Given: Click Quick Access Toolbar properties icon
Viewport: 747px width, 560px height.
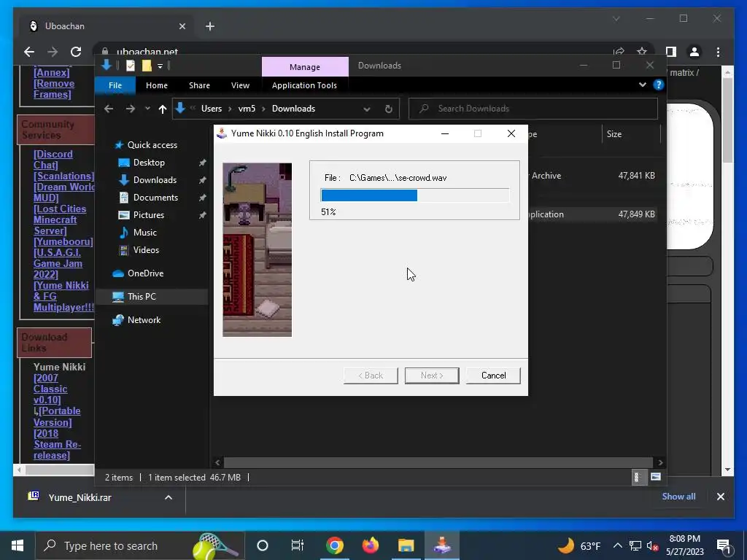Looking at the screenshot, I should click(x=131, y=66).
